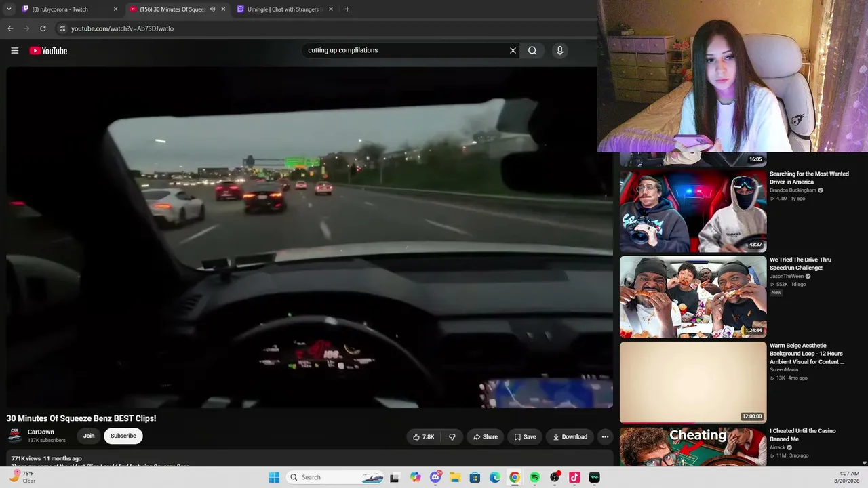
Task: Open 'I Cheated Until the Casino Banned Me'
Action: (x=803, y=435)
